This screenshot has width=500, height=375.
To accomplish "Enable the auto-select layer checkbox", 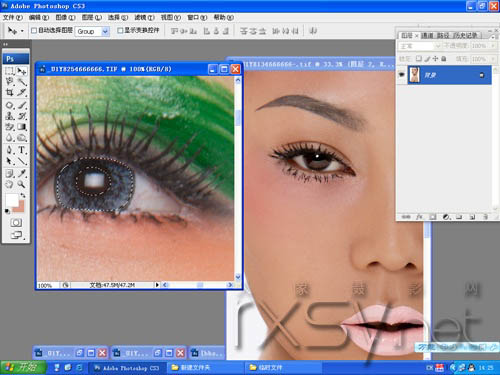I will click(x=34, y=31).
